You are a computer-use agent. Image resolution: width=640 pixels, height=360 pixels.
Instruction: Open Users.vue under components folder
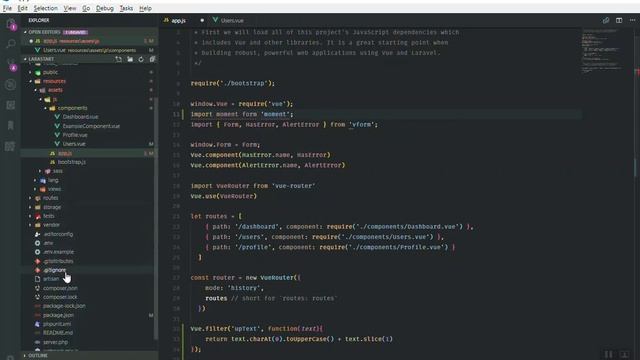[x=74, y=144]
